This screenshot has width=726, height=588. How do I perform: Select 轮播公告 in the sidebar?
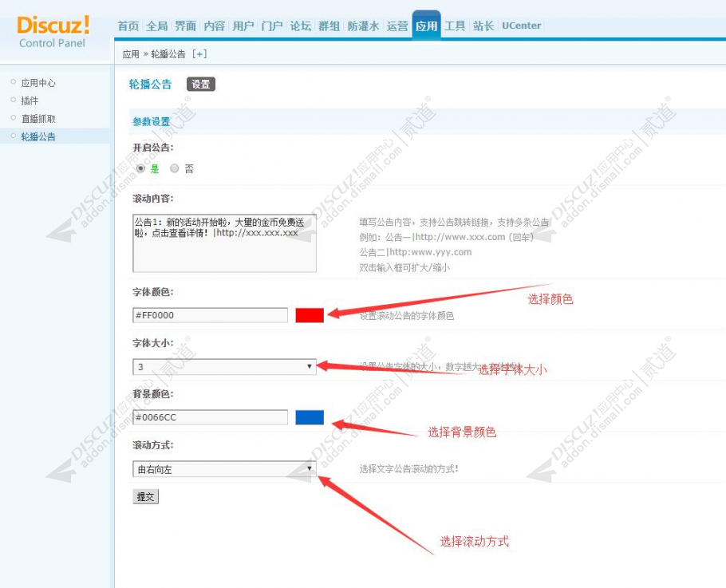click(38, 136)
